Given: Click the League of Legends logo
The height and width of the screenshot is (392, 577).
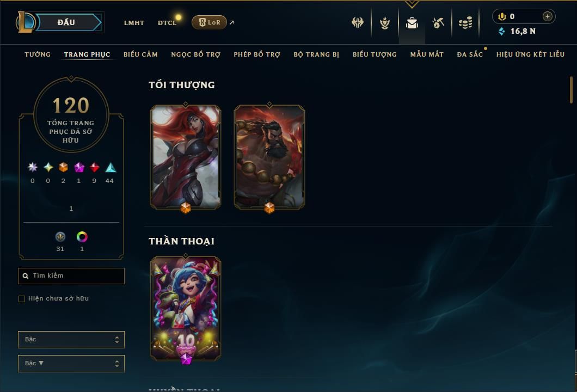Looking at the screenshot, I should pyautogui.click(x=25, y=22).
